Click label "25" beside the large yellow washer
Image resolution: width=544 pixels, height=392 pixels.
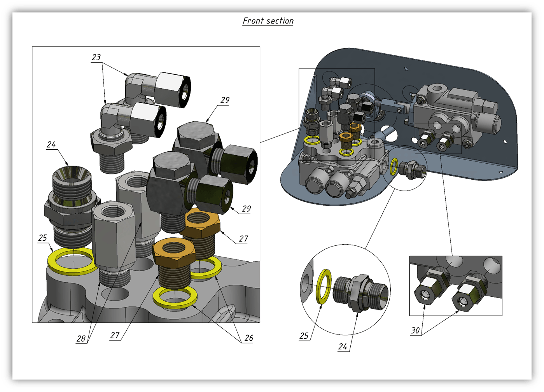coord(43,238)
